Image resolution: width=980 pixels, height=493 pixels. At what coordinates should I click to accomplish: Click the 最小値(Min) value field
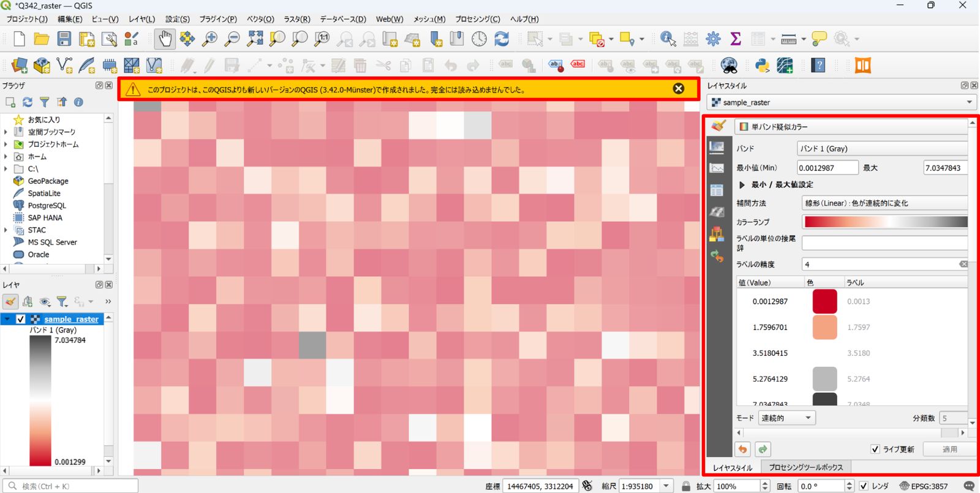[x=827, y=168]
